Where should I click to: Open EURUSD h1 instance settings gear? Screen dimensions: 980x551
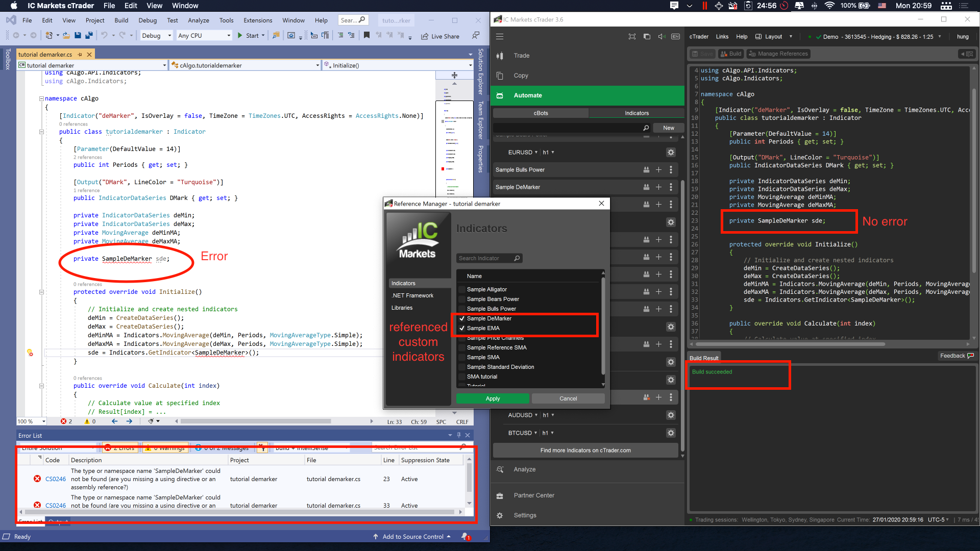click(671, 153)
